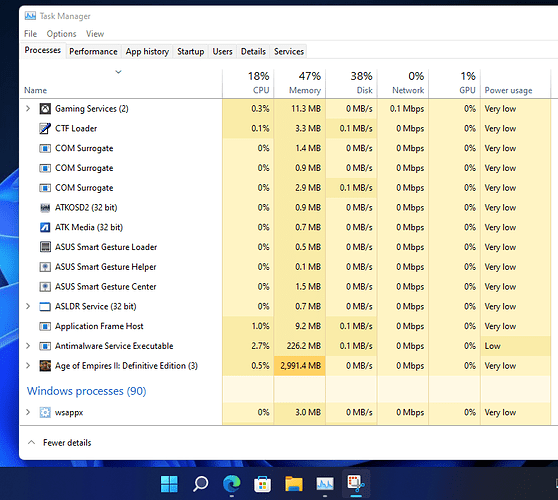Viewport: 558px width, 500px height.
Task: Click the Task Manager taskbar icon
Action: (325, 484)
